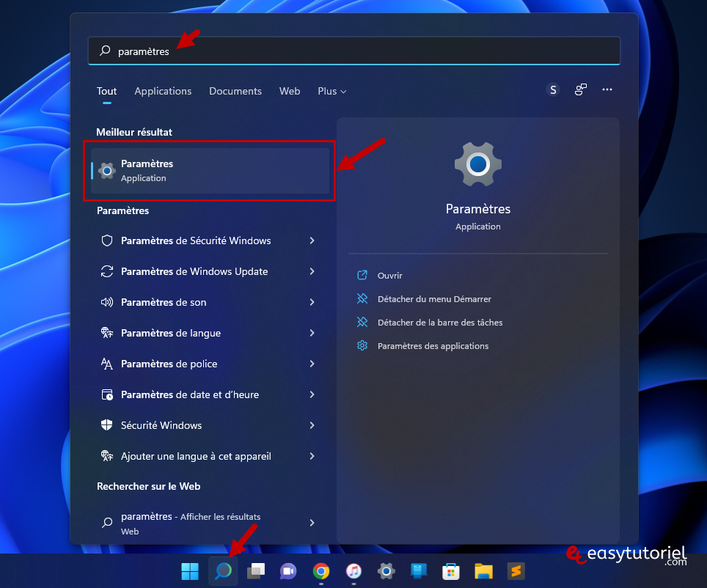Click the gear icon of Paramètres best result
The image size is (707, 588).
(107, 171)
